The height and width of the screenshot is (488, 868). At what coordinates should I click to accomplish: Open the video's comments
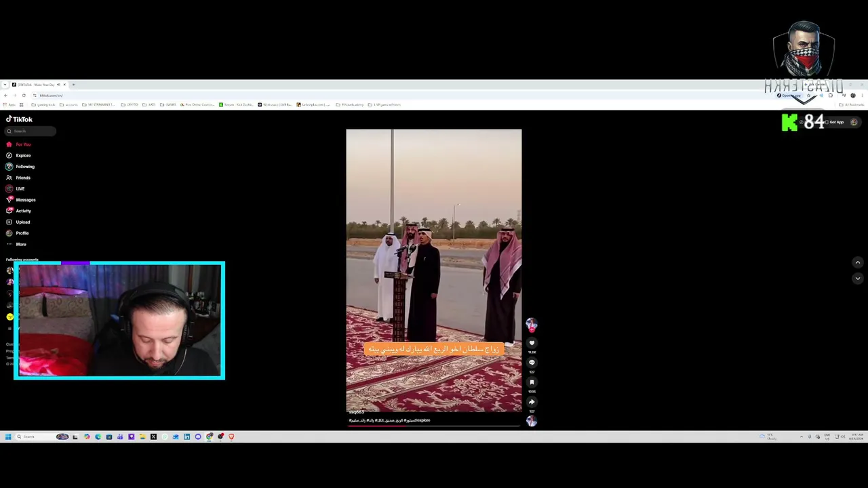532,363
